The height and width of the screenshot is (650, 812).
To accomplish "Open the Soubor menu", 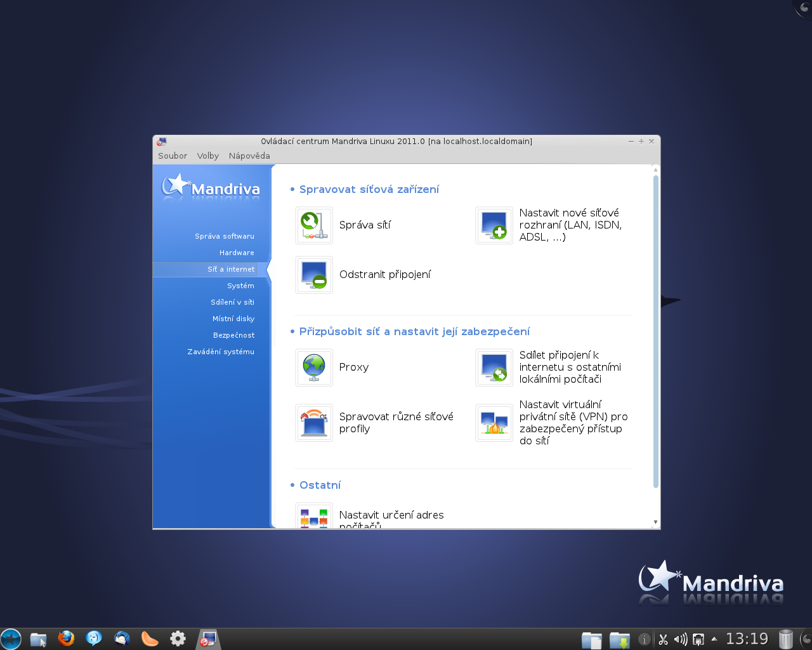I will 173,156.
